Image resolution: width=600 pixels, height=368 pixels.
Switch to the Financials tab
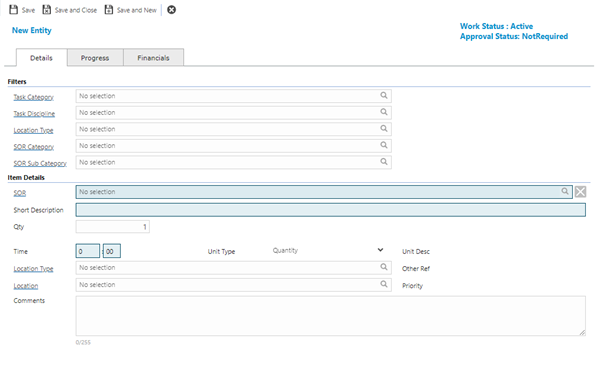(153, 58)
